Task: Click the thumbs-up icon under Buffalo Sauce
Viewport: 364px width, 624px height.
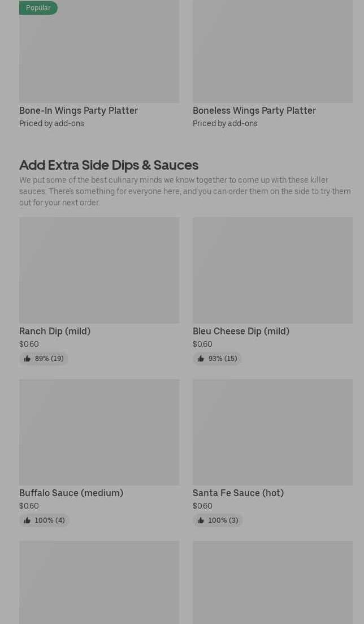Action: coord(27,520)
